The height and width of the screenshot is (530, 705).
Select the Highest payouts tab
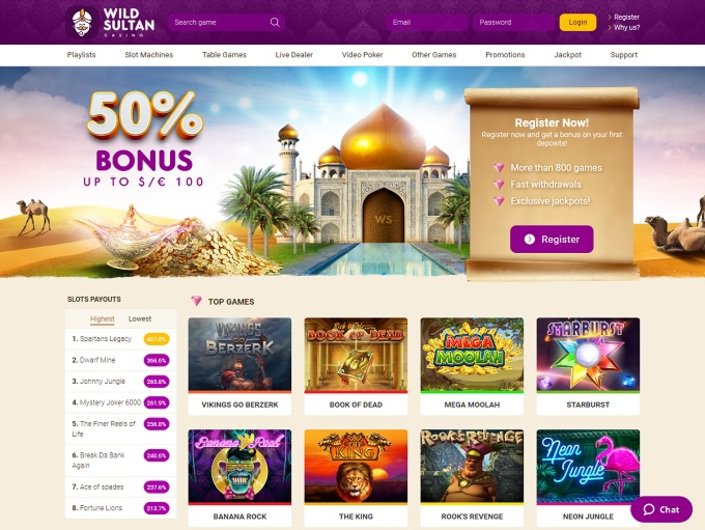[x=102, y=319]
